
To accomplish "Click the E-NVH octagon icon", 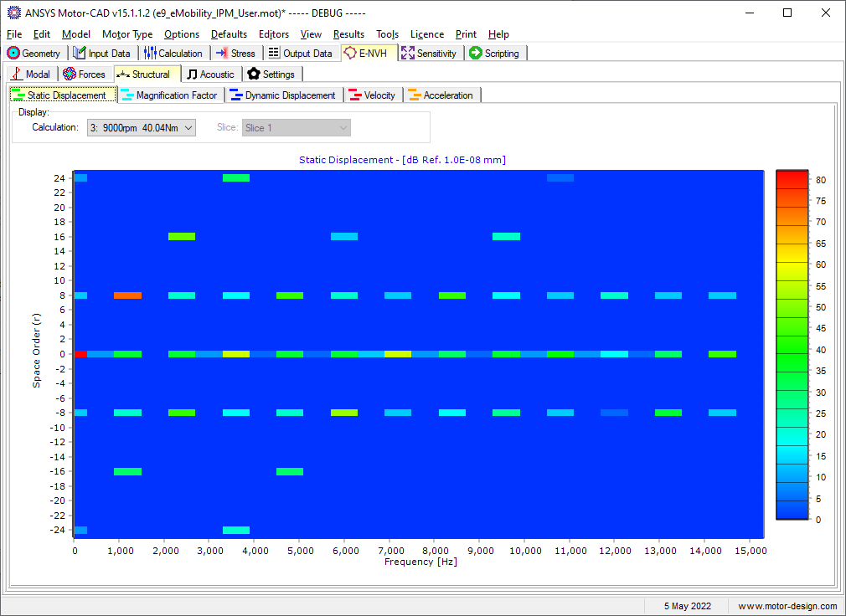I will coord(350,53).
